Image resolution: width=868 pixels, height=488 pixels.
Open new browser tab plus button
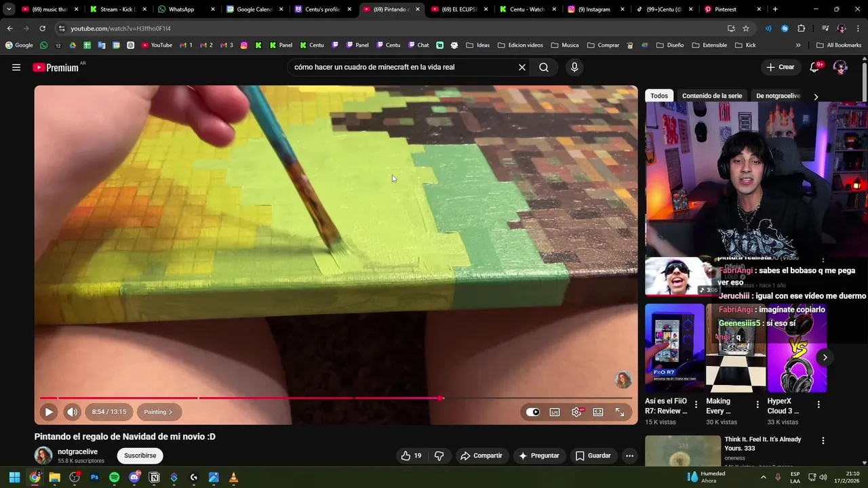coord(775,9)
